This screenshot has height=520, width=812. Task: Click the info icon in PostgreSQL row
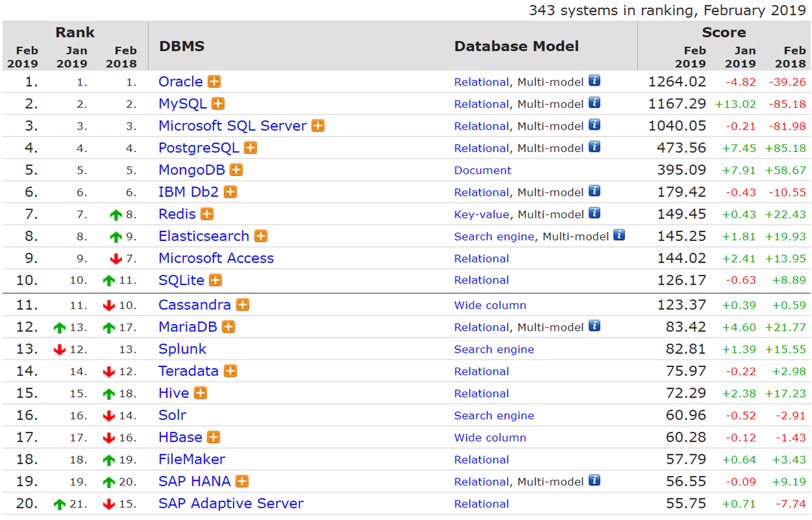coord(594,147)
